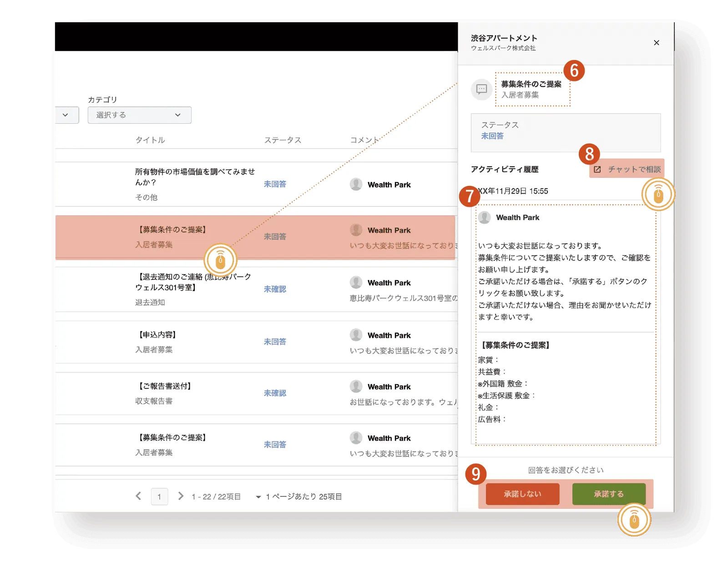Open the 1ページあたり 25項目 page size dropdown
The width and height of the screenshot is (728, 566).
coord(299,496)
